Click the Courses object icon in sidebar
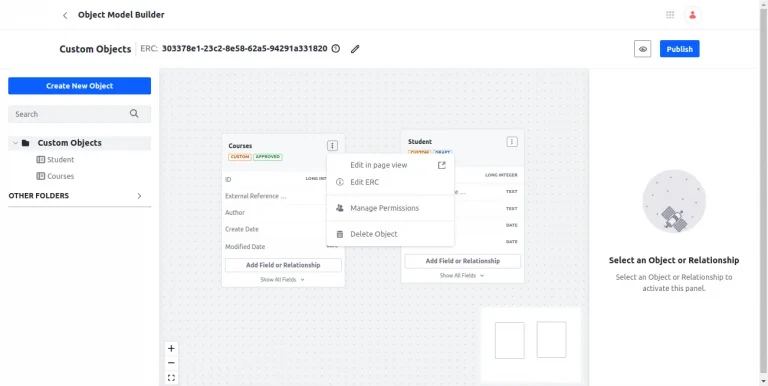768x386 pixels. pyautogui.click(x=41, y=176)
